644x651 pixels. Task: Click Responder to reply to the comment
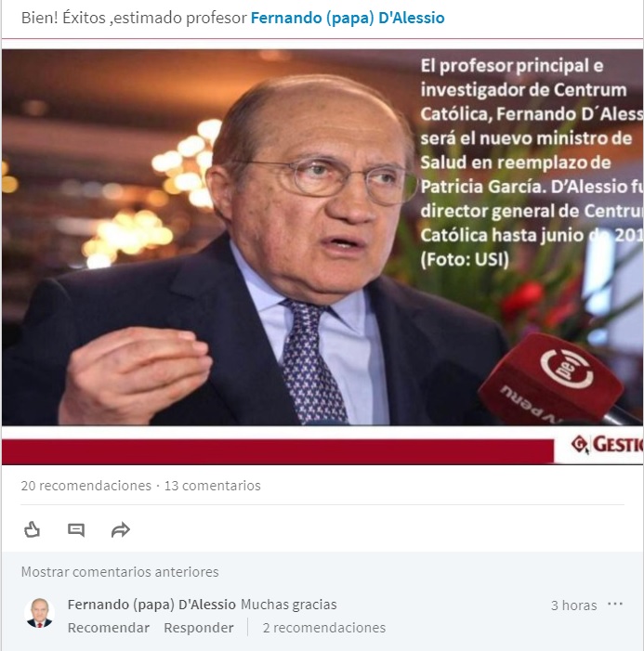click(199, 628)
